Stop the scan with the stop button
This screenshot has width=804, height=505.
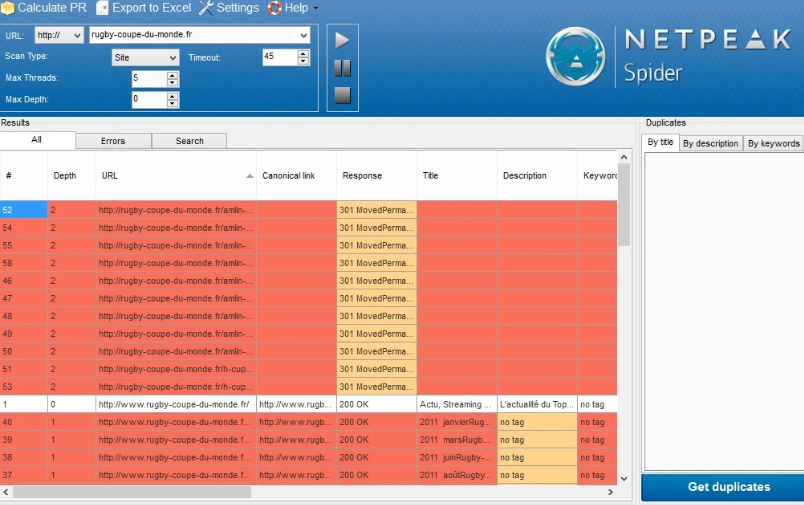(342, 95)
